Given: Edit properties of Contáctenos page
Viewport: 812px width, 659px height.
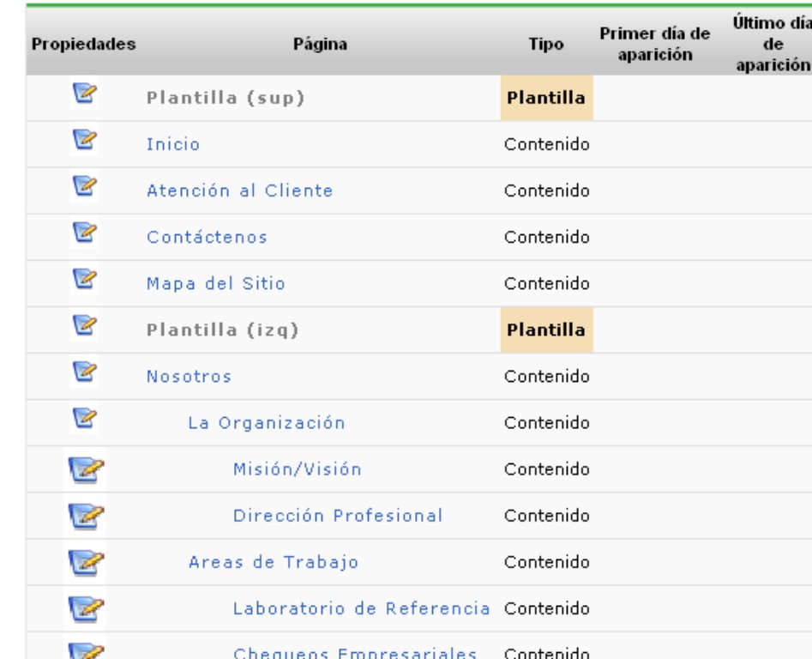Looking at the screenshot, I should click(x=84, y=233).
